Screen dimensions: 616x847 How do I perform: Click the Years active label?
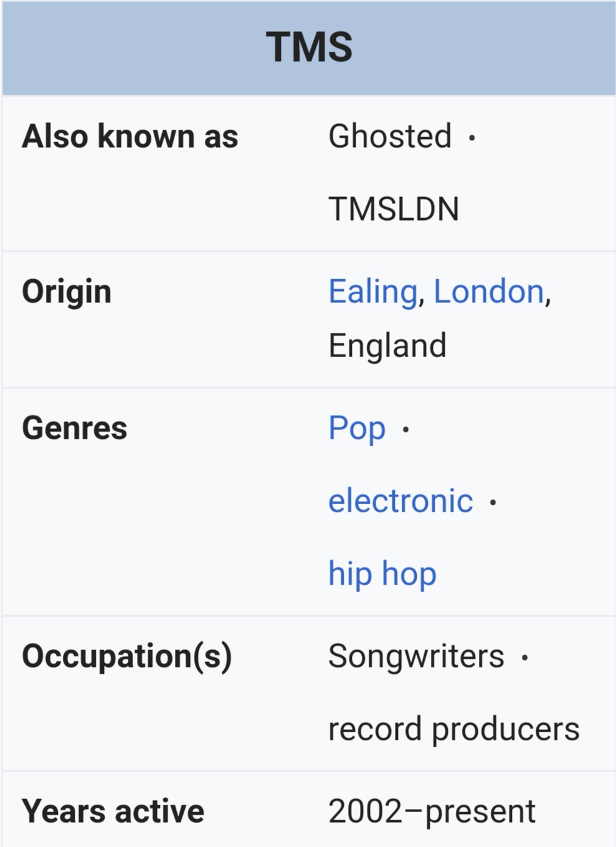click(113, 812)
